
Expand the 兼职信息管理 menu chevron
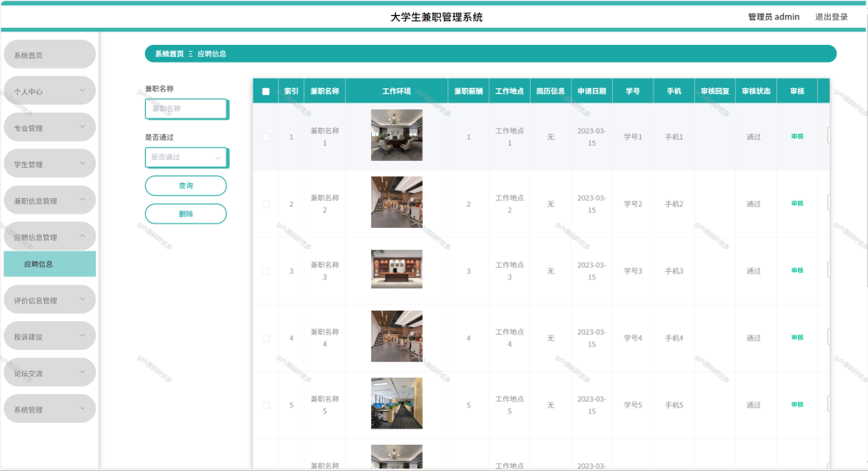(82, 200)
